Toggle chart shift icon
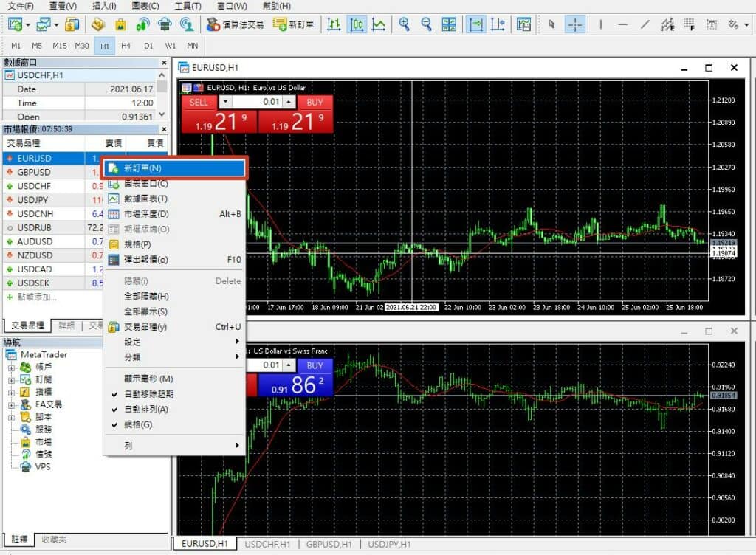 click(498, 24)
